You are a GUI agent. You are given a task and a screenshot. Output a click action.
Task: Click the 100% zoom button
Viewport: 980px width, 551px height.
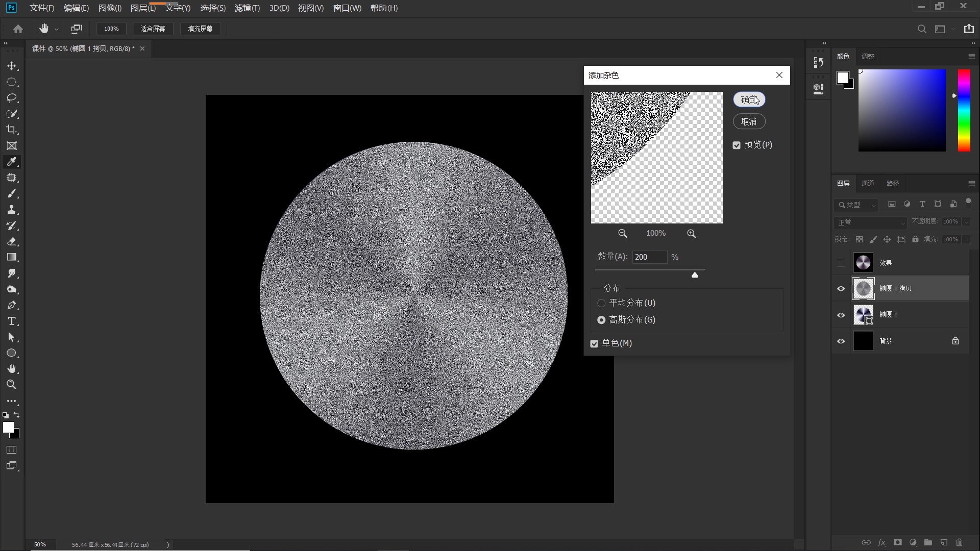111,29
